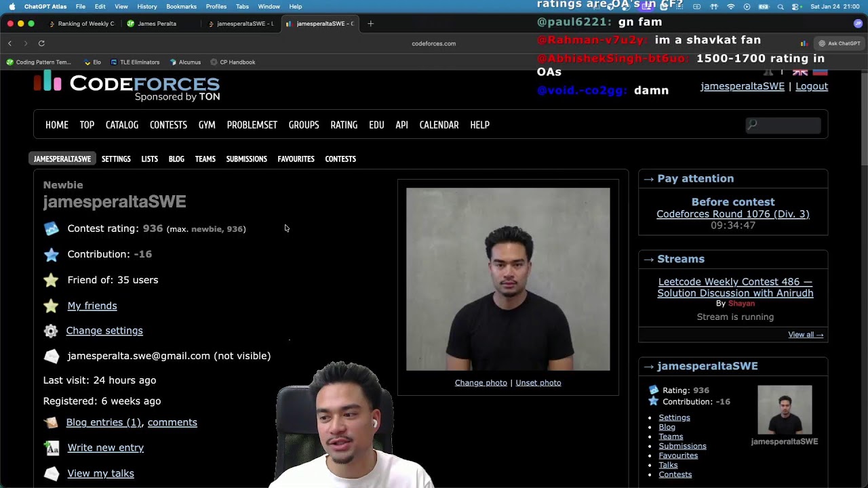Open the Alcumus bookmark
Image resolution: width=868 pixels, height=488 pixels.
185,62
